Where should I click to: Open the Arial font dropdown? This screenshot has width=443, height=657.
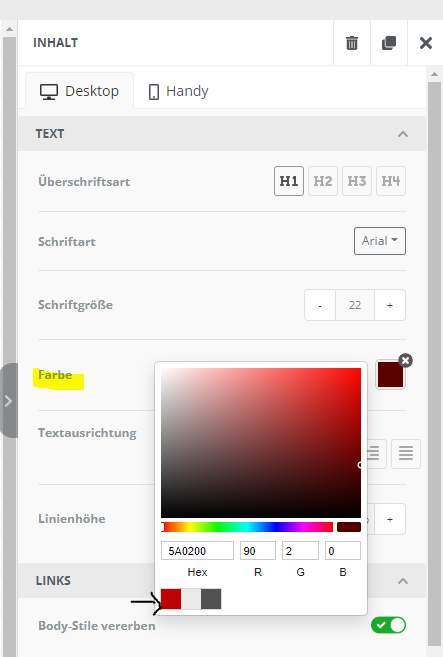(380, 241)
